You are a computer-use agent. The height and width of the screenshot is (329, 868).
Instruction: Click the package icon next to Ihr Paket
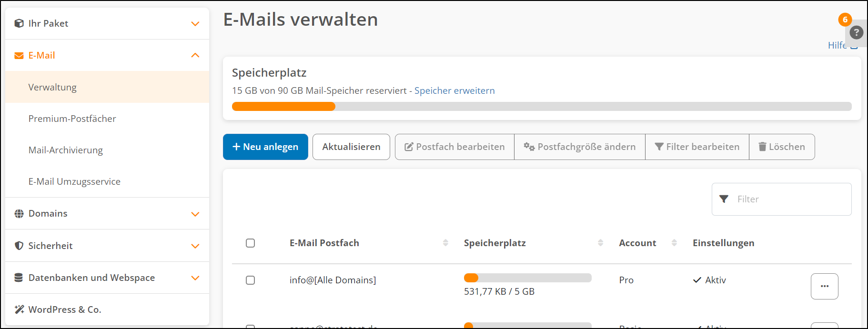click(x=19, y=23)
